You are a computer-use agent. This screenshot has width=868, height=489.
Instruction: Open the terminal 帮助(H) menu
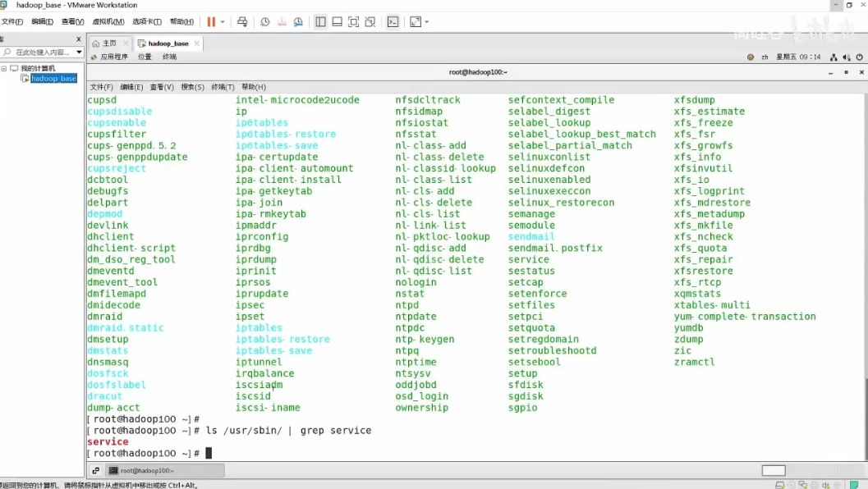(254, 87)
